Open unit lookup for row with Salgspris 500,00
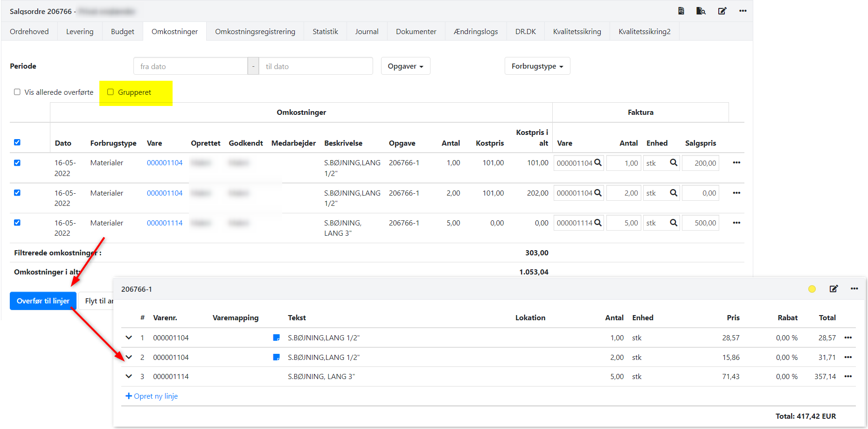 (x=674, y=223)
